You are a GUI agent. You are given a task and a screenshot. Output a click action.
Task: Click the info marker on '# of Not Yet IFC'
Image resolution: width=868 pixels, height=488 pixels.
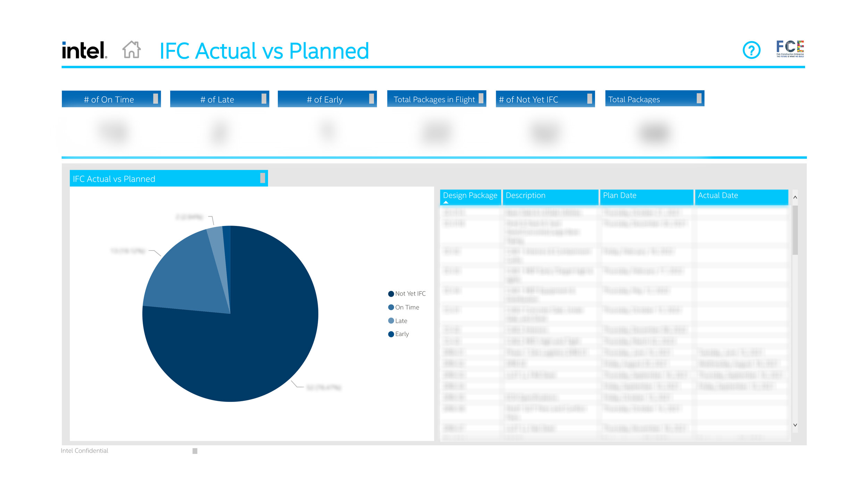590,99
